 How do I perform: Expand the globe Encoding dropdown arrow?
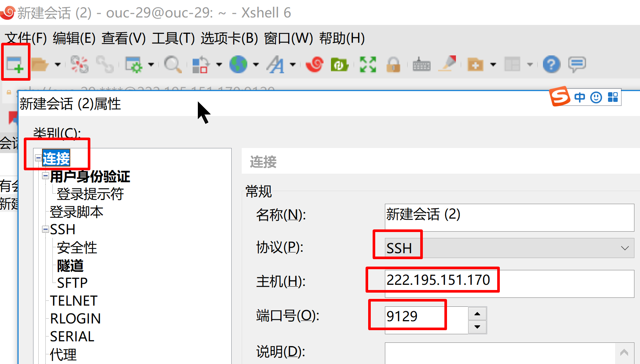(x=256, y=64)
